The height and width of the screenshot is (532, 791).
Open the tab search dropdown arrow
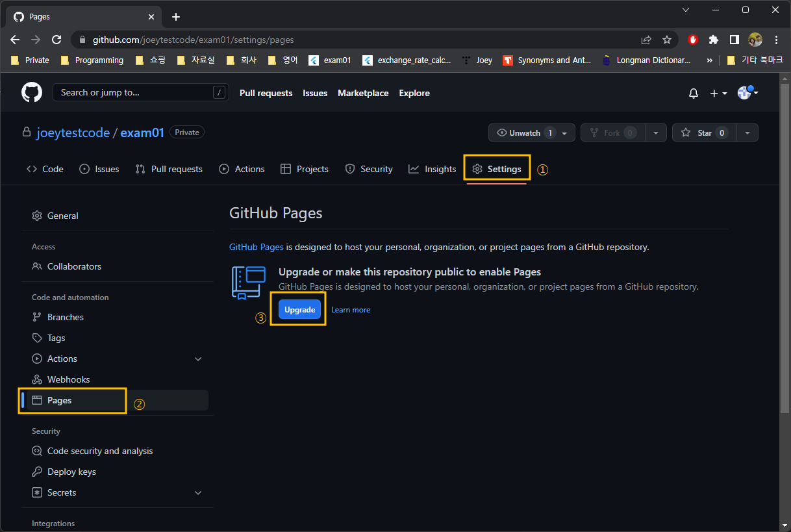686,10
